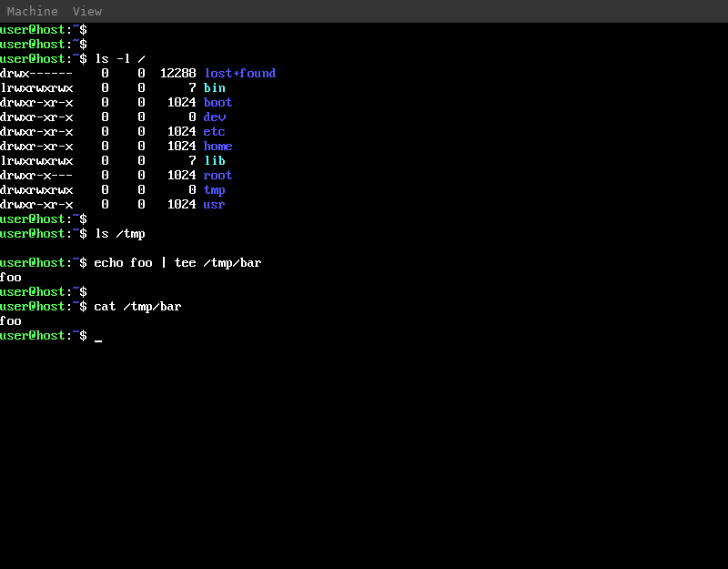
Task: Select the "usr" directory name
Action: click(x=214, y=204)
